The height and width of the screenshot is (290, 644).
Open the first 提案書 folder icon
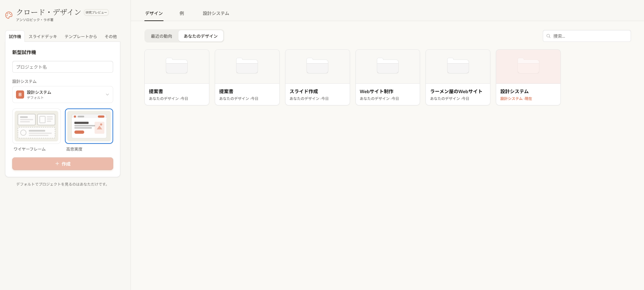point(176,66)
